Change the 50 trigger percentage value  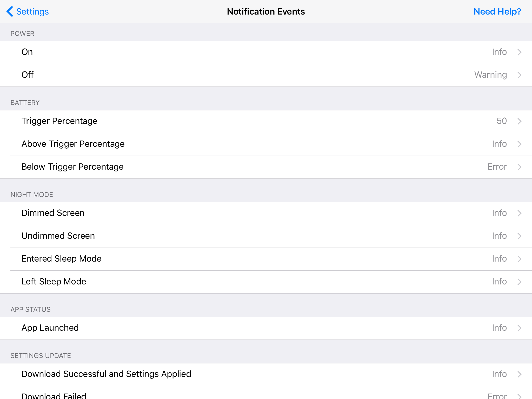501,121
